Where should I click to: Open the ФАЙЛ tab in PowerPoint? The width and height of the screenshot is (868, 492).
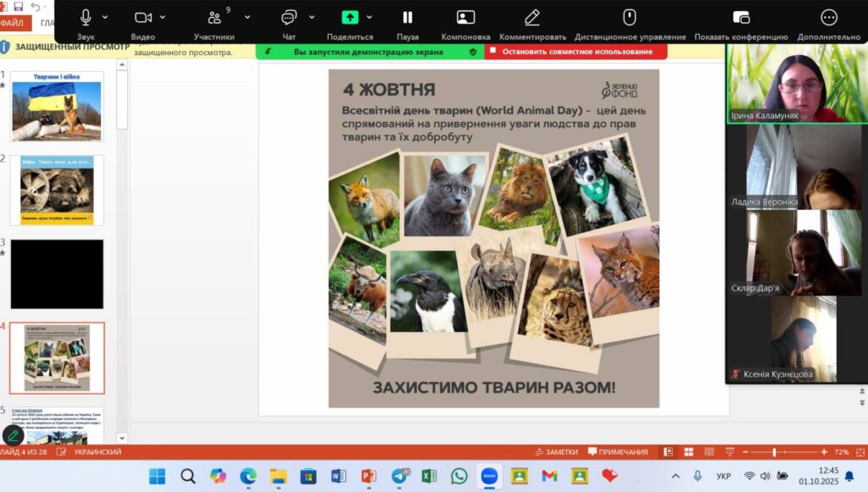(13, 24)
